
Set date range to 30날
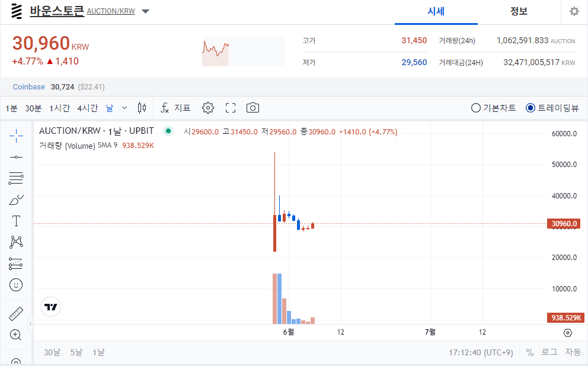click(52, 352)
